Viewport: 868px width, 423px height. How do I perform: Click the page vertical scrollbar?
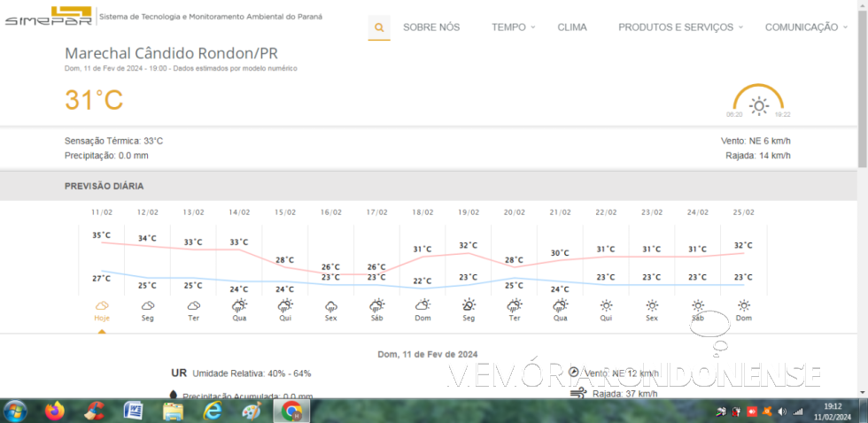click(862, 177)
